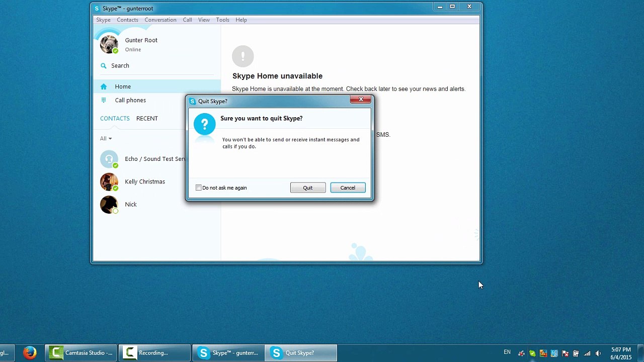Click the Skype icon in the Quit dialog title bar
The width and height of the screenshot is (644, 362).
[192, 101]
